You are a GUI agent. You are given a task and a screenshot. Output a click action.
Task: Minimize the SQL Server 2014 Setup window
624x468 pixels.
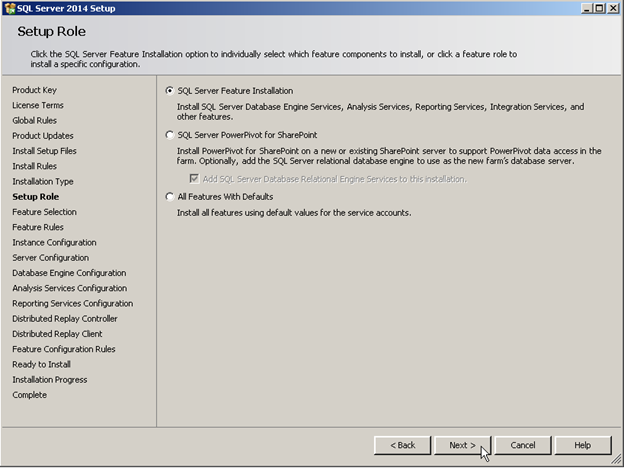tap(587, 8)
